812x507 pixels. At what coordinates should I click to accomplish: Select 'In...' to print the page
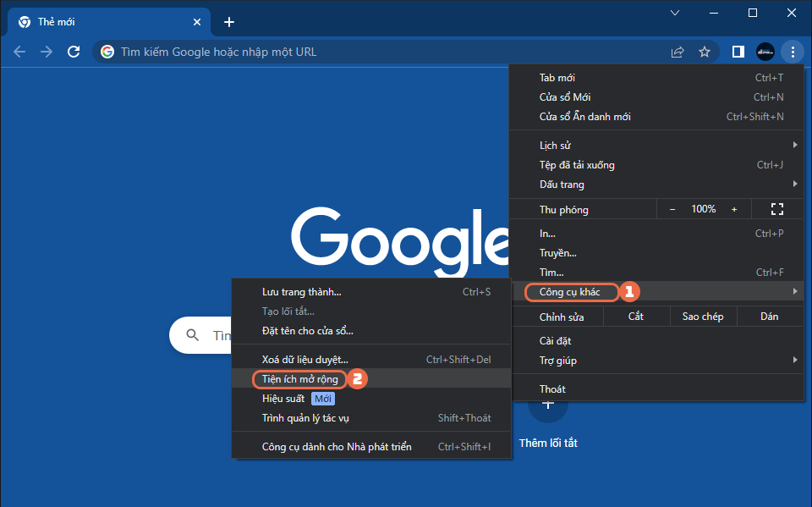coord(656,234)
